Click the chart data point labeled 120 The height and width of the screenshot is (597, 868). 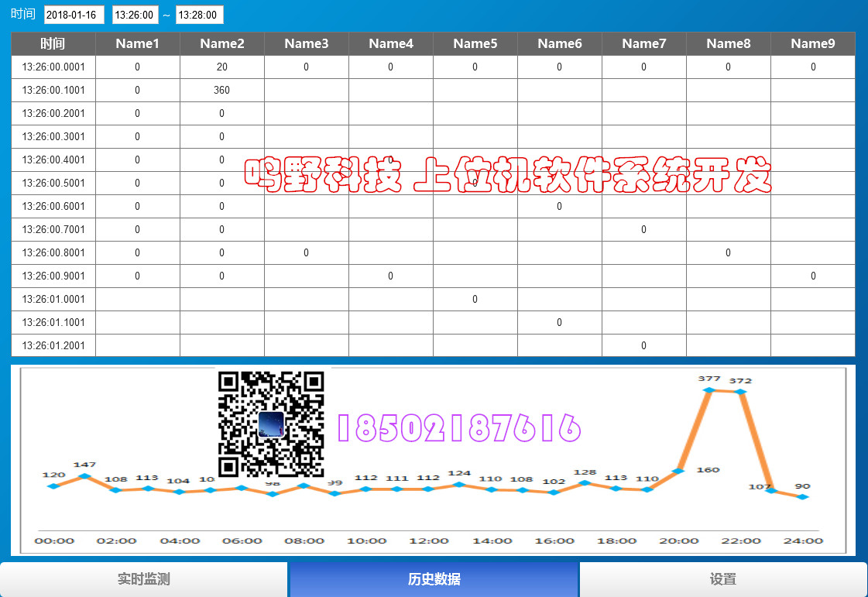point(53,486)
